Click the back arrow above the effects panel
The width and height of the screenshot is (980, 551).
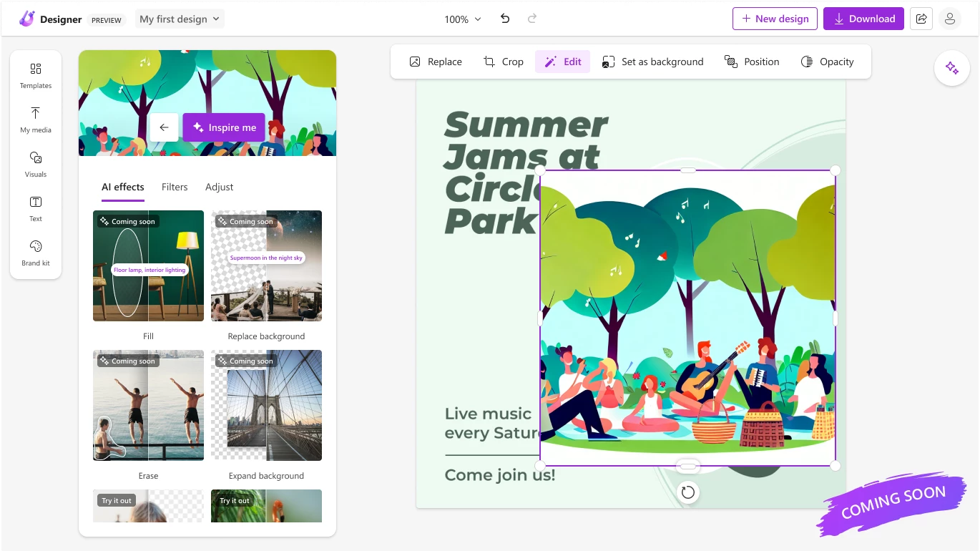164,127
